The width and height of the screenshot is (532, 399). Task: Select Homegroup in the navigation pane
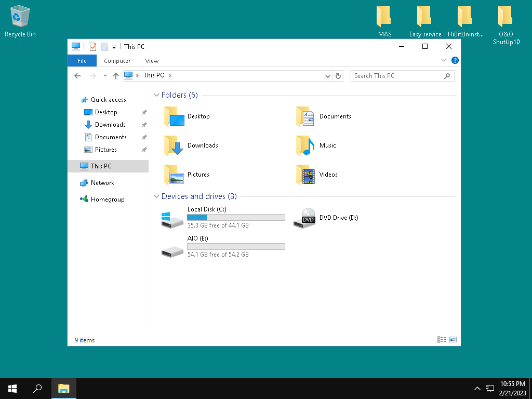pos(107,199)
